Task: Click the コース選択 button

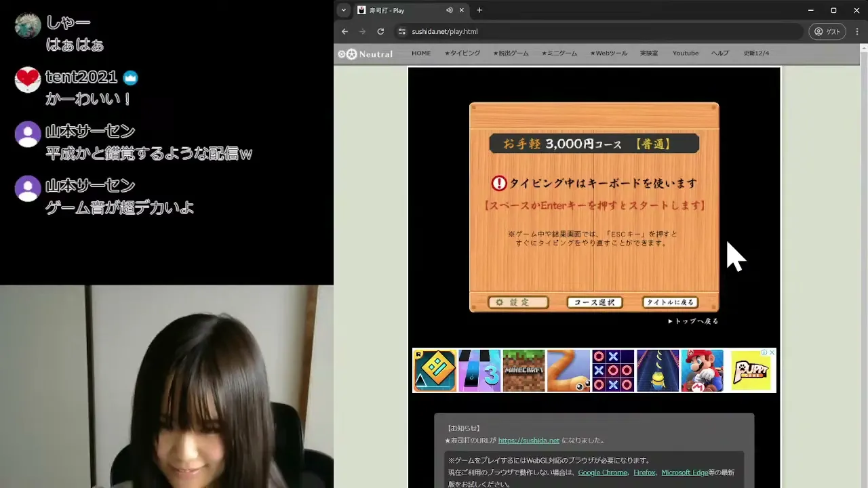Action: [595, 302]
